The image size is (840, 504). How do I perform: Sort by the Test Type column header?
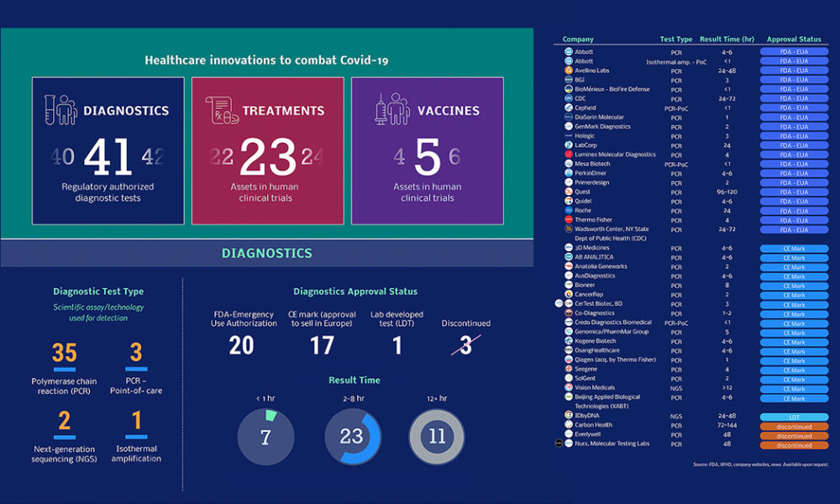pos(676,39)
